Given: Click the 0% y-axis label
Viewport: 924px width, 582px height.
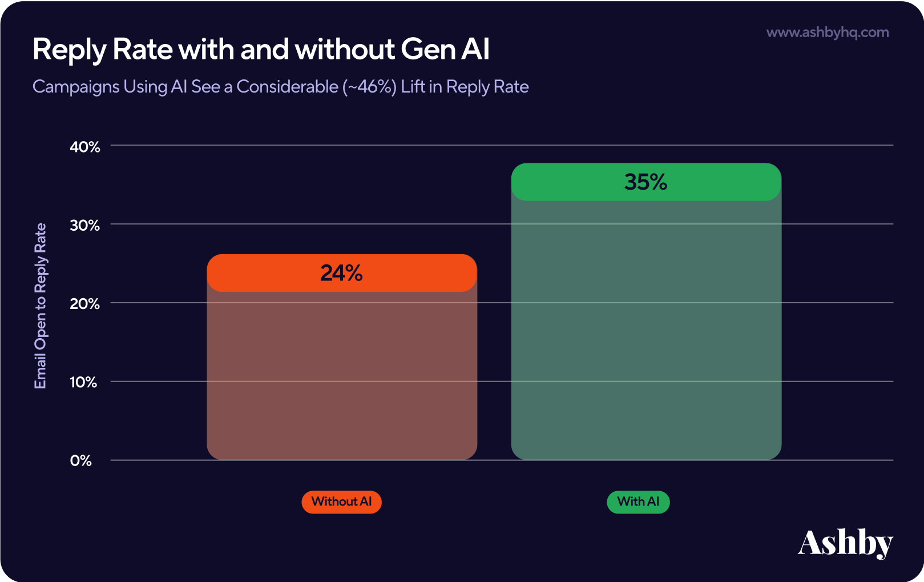Looking at the screenshot, I should [x=81, y=461].
